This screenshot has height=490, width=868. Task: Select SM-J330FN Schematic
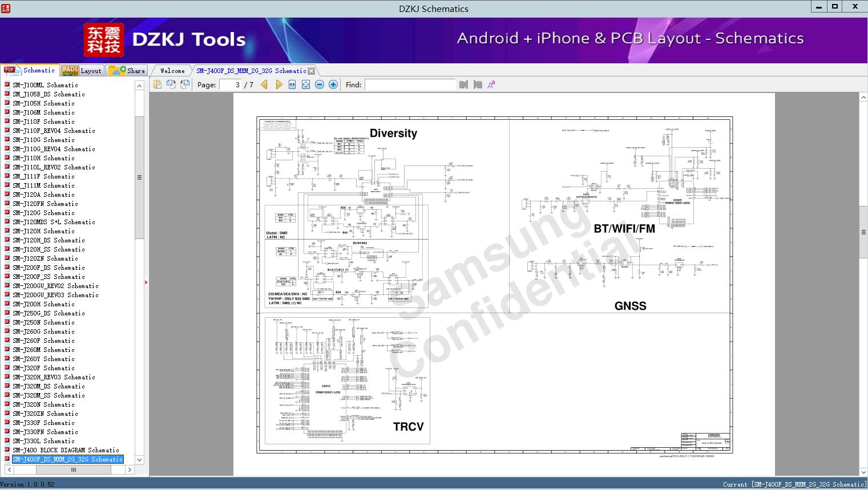[x=45, y=432]
